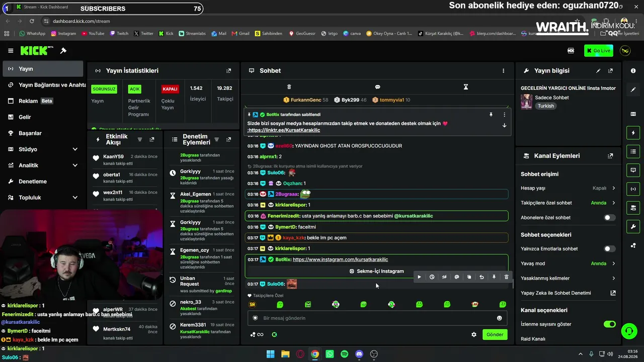
Task: Open Yayın Bağlantısı ve Anahtarı sidebar item
Action: pyautogui.click(x=43, y=85)
